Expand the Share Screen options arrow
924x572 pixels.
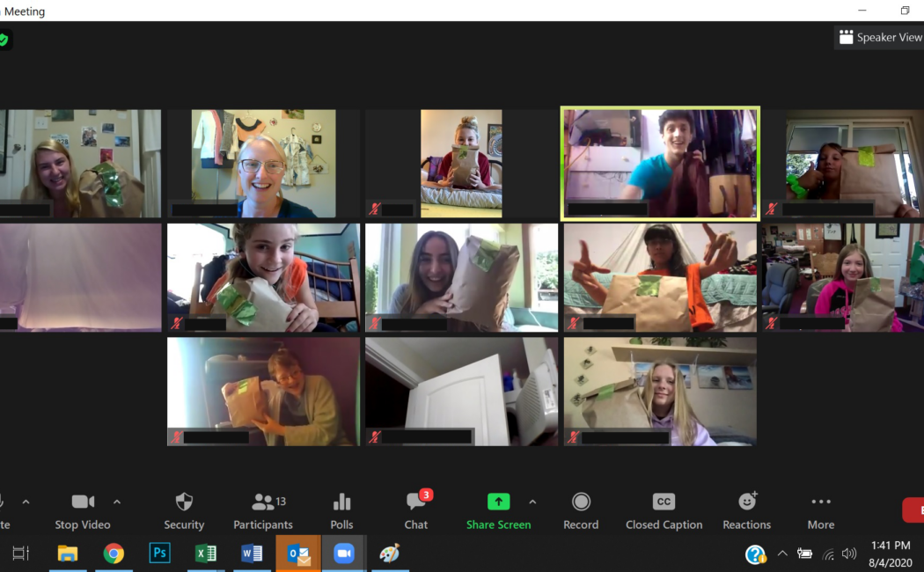[x=532, y=502]
